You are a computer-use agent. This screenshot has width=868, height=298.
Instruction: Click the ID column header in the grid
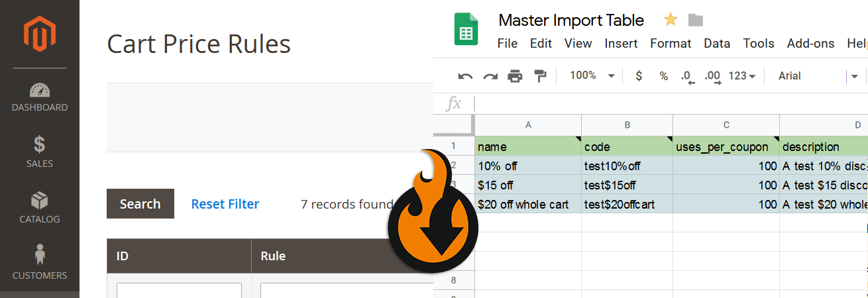tap(179, 256)
